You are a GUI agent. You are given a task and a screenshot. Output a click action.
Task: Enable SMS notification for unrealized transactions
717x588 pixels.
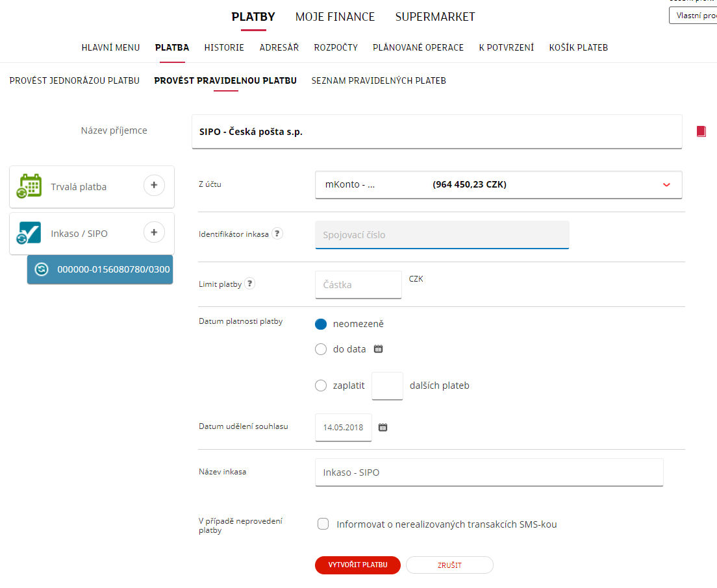pos(323,524)
